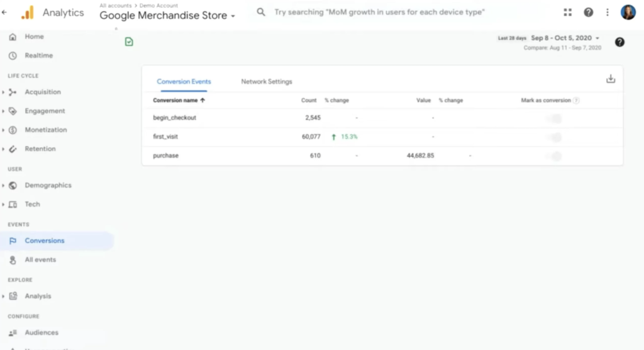Click the Engagement tag icon
The height and width of the screenshot is (350, 644).
[13, 111]
